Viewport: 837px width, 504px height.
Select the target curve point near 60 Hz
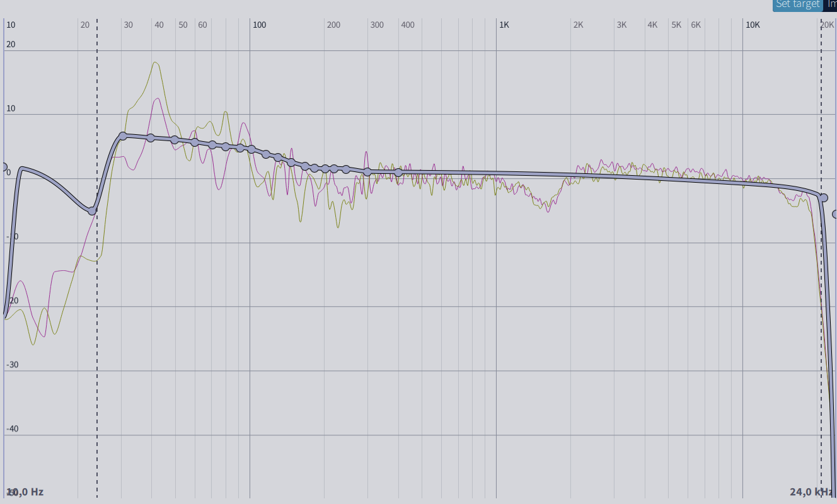coord(195,142)
